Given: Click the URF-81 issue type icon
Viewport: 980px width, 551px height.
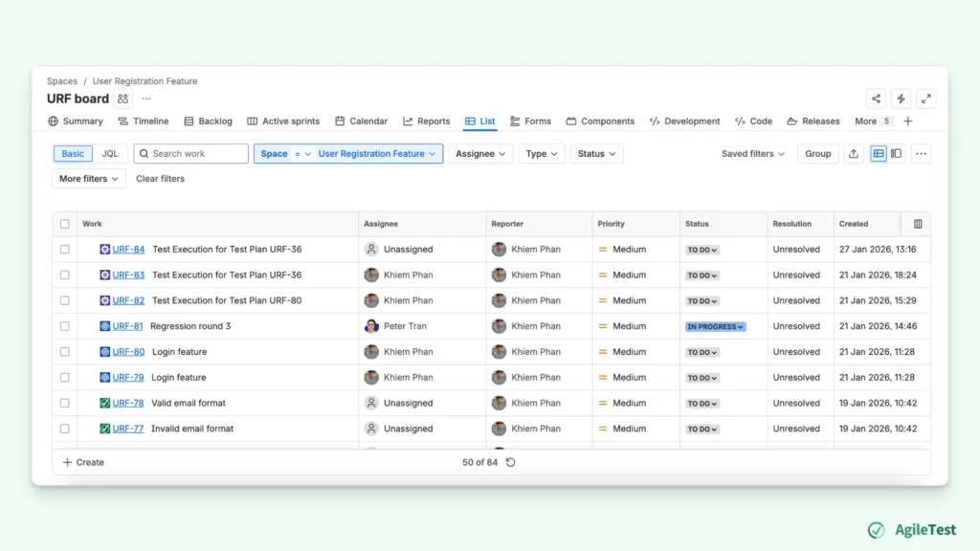Looking at the screenshot, I should (x=105, y=326).
